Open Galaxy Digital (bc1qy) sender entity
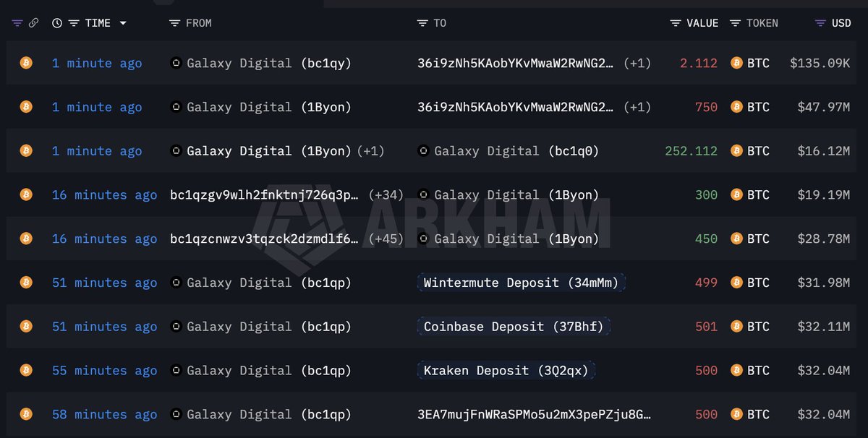This screenshot has height=438, width=868. tap(269, 64)
